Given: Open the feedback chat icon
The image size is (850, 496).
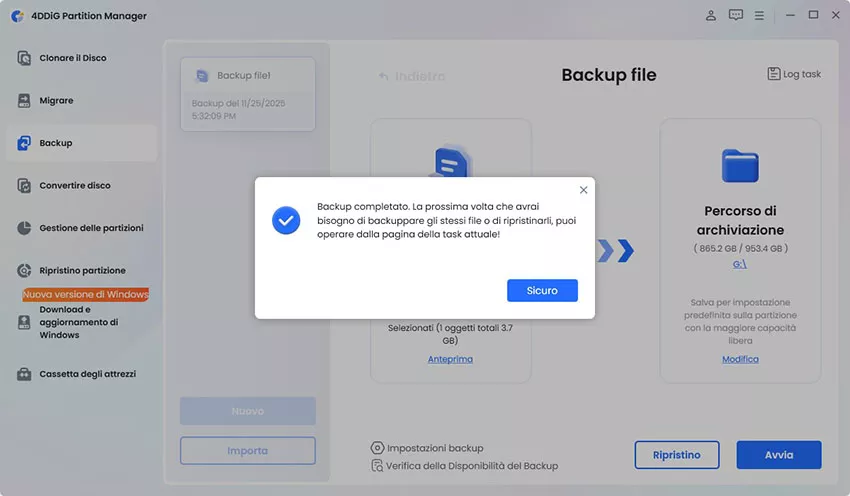Looking at the screenshot, I should pyautogui.click(x=736, y=15).
